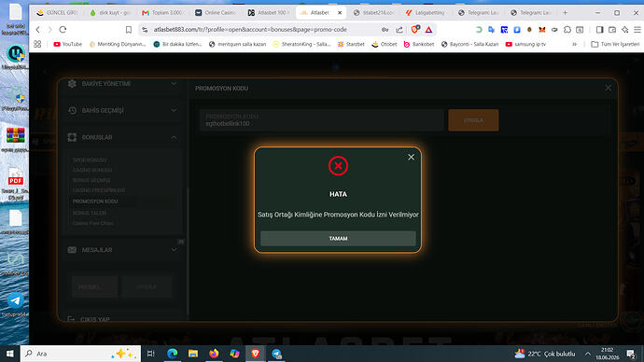Click the password key icon in address bar
644x362 pixels.
385,30
